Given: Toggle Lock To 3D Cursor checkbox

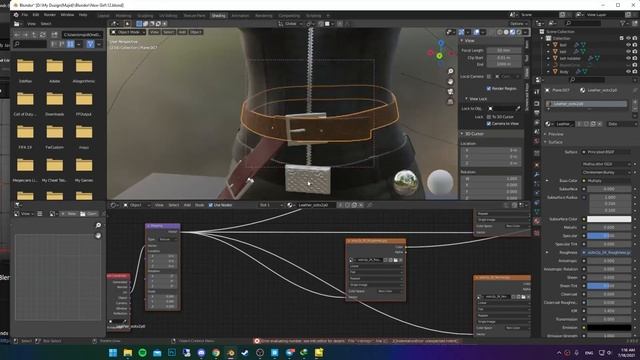Looking at the screenshot, I should point(489,117).
